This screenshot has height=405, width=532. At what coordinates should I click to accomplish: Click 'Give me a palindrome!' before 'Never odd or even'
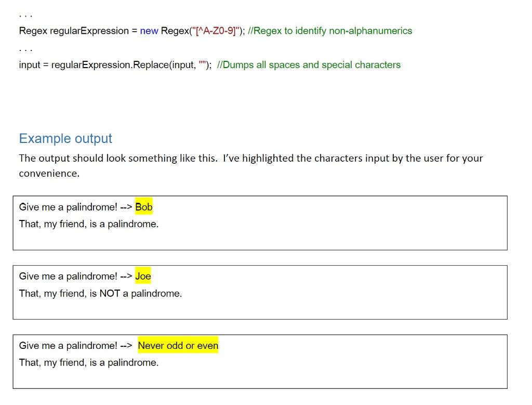pos(68,346)
